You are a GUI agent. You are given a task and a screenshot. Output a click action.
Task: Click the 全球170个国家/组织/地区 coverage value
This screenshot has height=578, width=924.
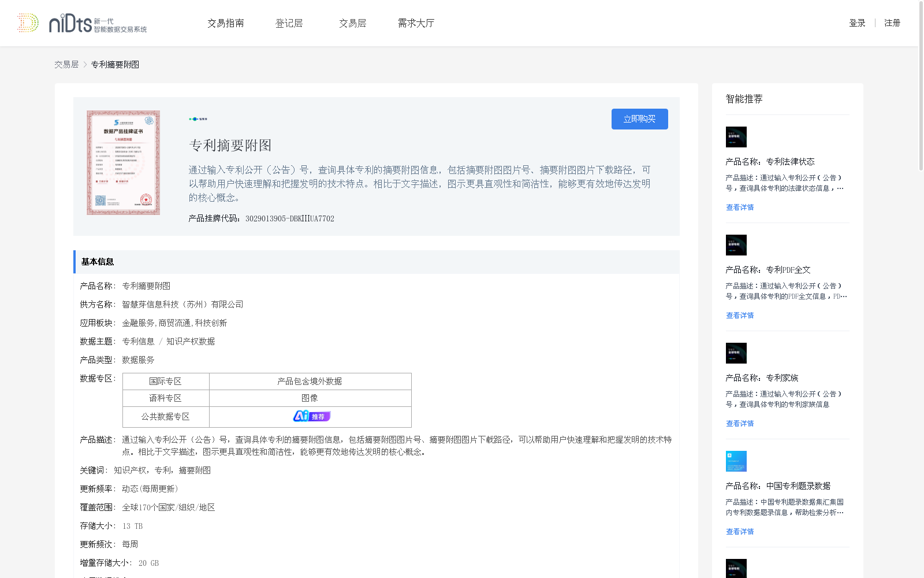[169, 507]
